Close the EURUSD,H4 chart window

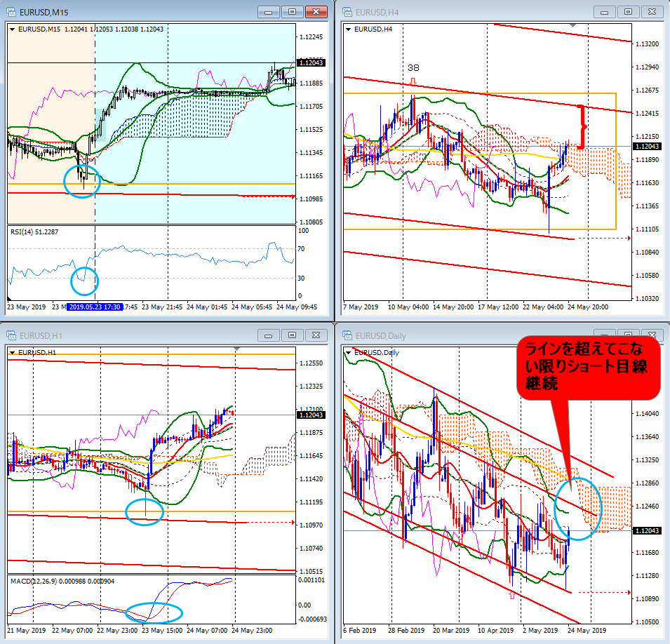click(x=652, y=12)
